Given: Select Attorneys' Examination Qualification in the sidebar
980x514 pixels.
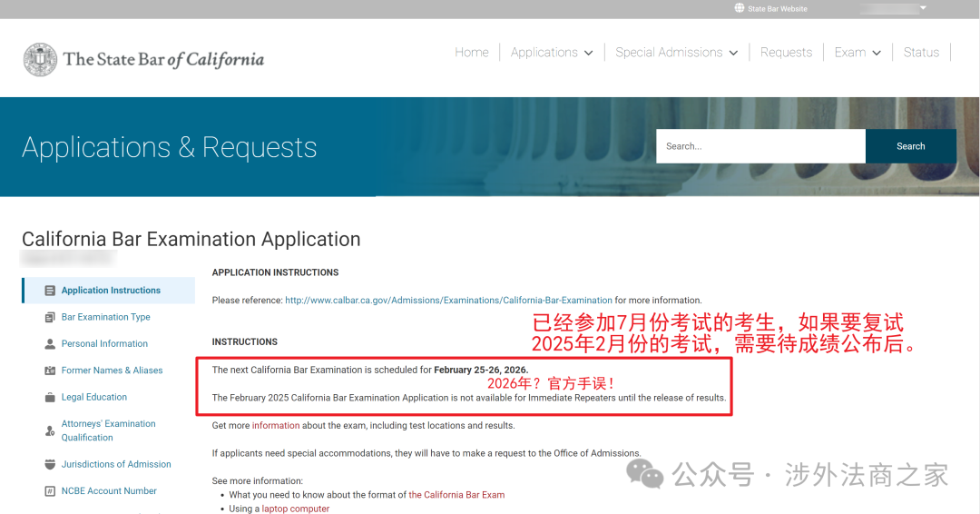Looking at the screenshot, I should click(x=108, y=430).
